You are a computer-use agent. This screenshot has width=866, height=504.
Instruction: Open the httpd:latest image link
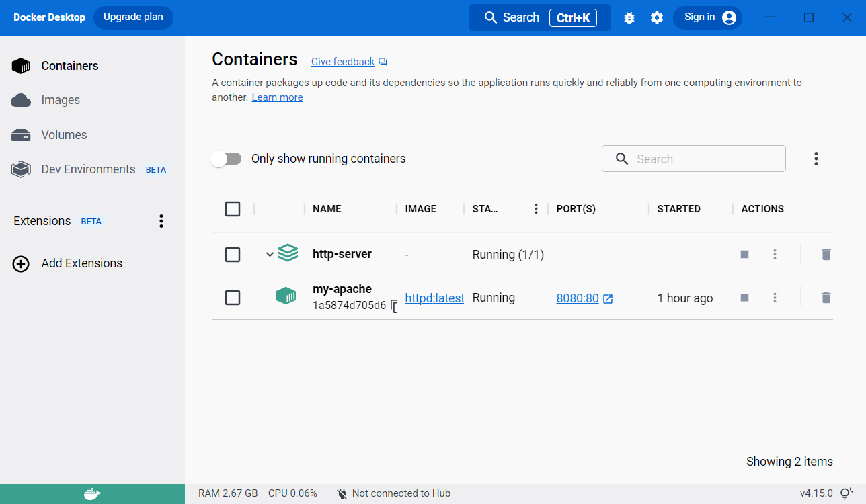pyautogui.click(x=434, y=298)
